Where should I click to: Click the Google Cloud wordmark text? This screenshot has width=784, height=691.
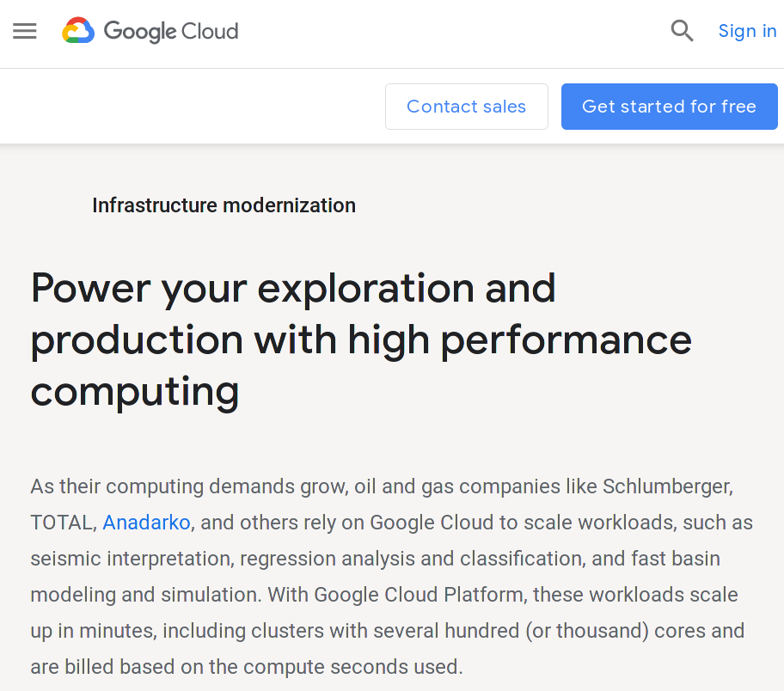point(171,32)
